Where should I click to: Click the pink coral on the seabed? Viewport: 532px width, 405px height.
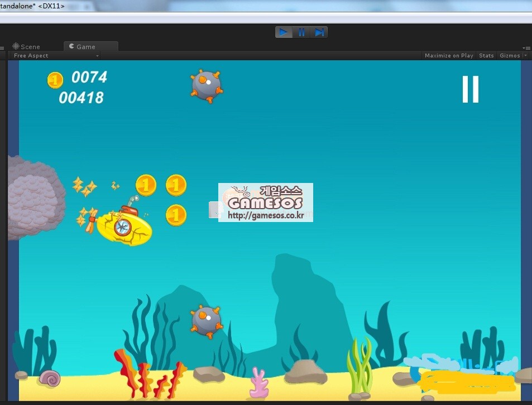258,383
